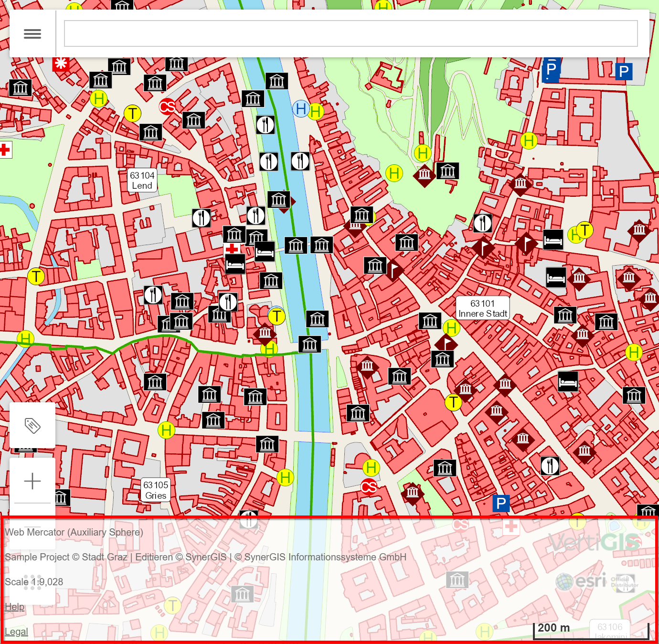
Task: Select the 63104 Lend district label
Action: 142,181
